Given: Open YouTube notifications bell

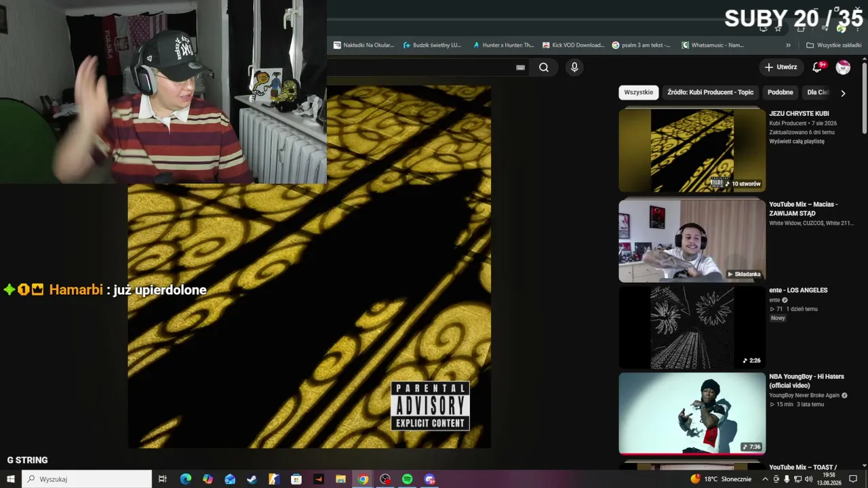Looking at the screenshot, I should [x=817, y=67].
